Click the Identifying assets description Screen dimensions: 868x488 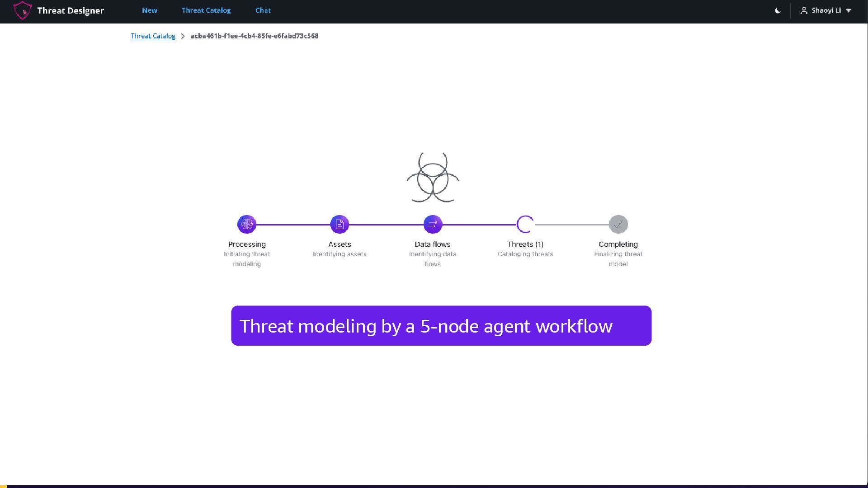click(x=340, y=254)
